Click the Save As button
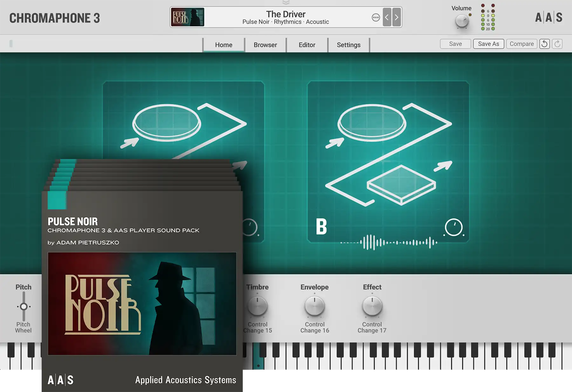The image size is (572, 392). 488,44
